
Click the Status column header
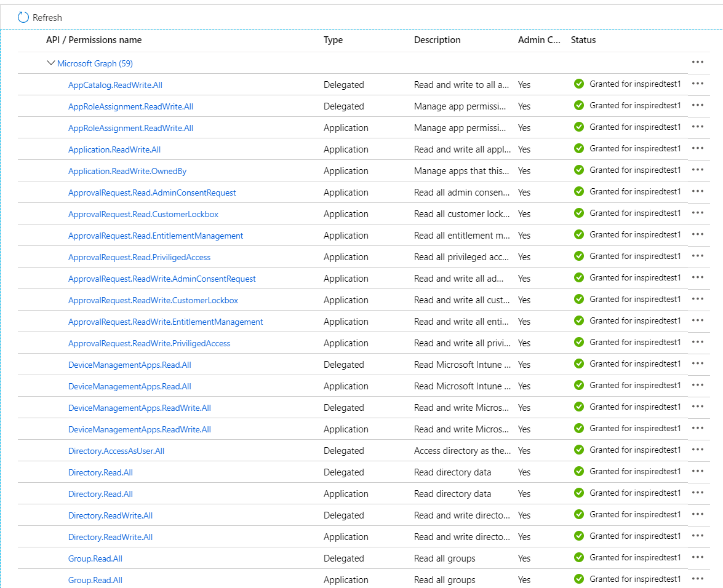point(583,40)
